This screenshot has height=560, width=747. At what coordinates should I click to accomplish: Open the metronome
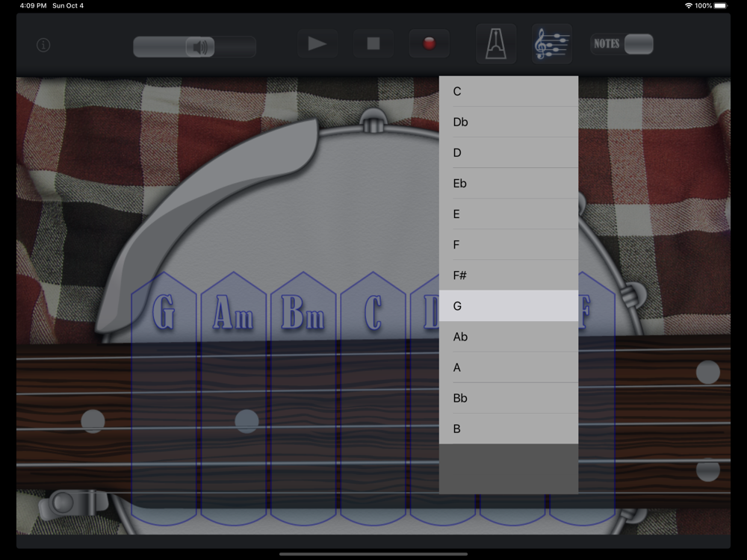pyautogui.click(x=496, y=44)
